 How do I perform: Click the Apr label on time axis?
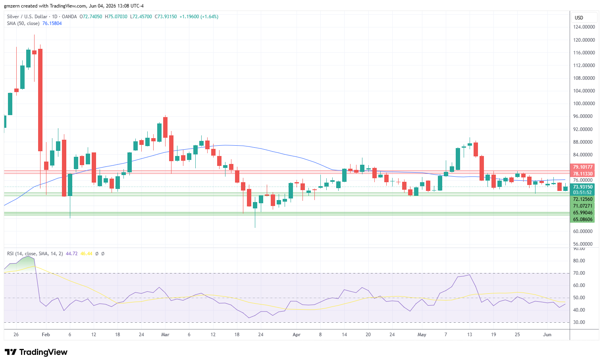[297, 335]
